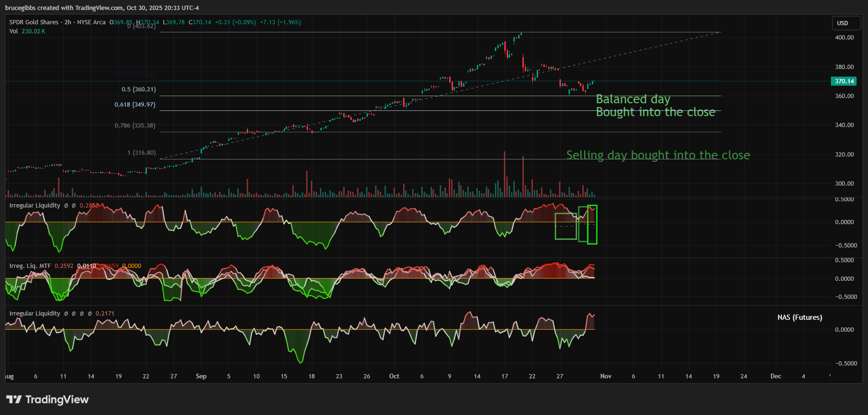Screen dimensions: 868x415
Task: Click Irregular Liquidity label showing 0.2853
Action: tap(35, 206)
